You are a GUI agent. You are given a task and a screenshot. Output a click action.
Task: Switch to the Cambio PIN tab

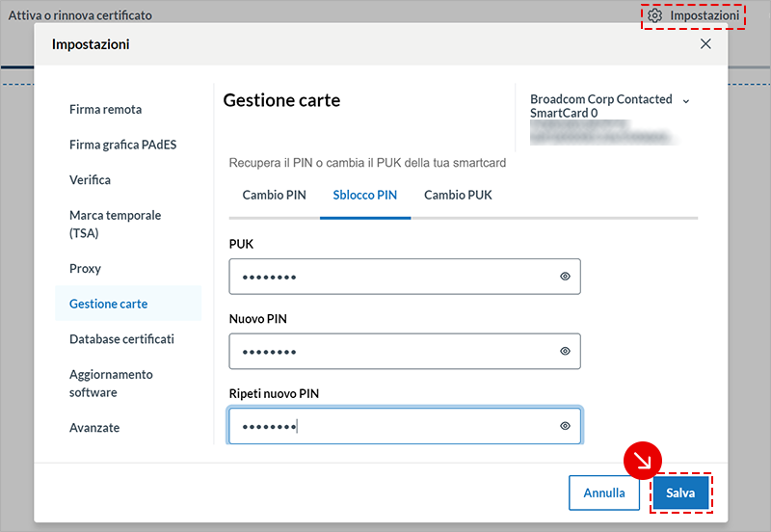(274, 195)
